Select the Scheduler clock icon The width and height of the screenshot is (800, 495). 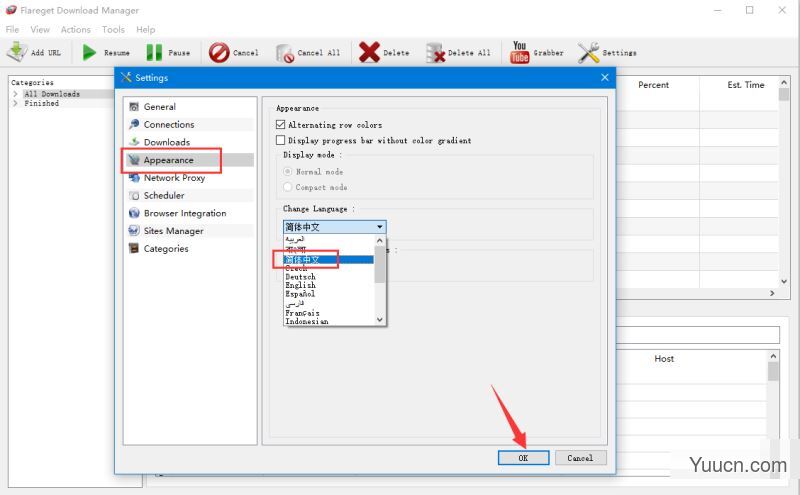134,195
